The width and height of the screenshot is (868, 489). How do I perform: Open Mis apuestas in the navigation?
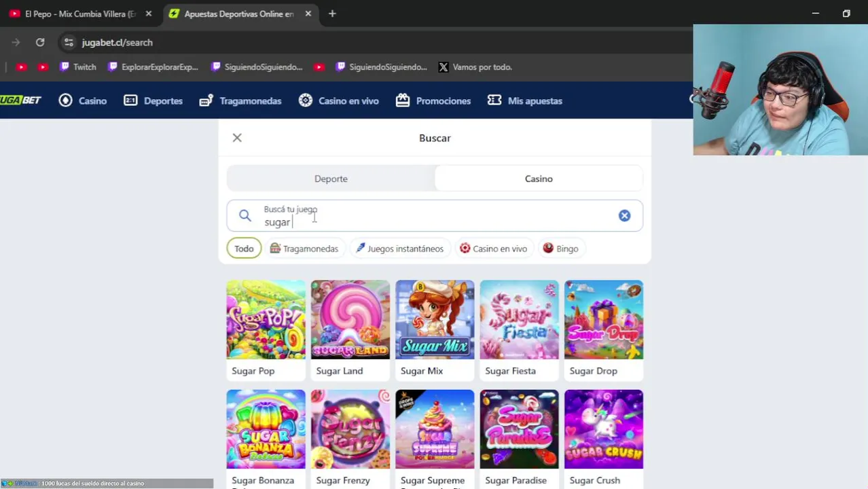click(x=525, y=101)
